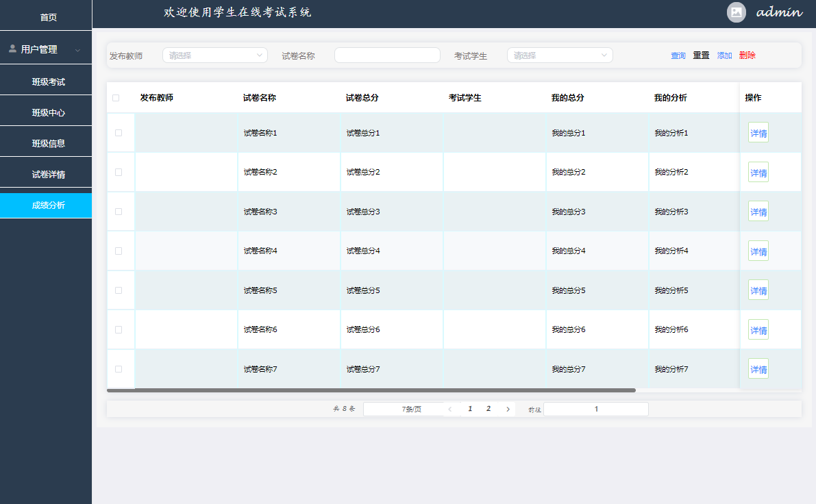Open 详情 for 试卷名称3 row
Viewport: 816px width, 504px height.
pos(758,212)
